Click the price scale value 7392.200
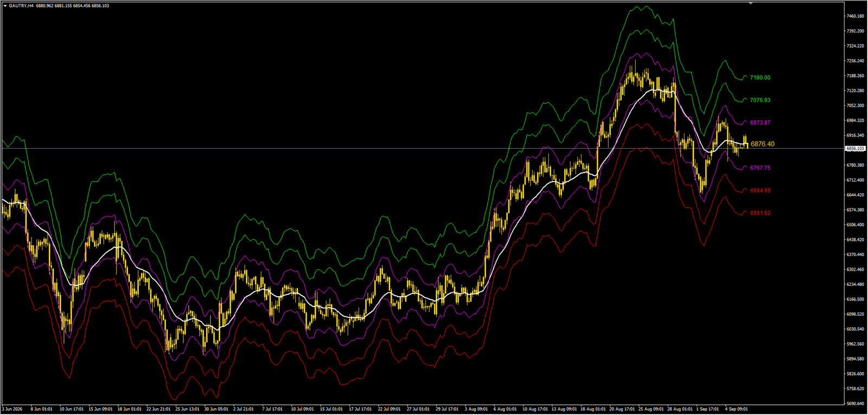This screenshot has width=868, height=415. (x=855, y=31)
